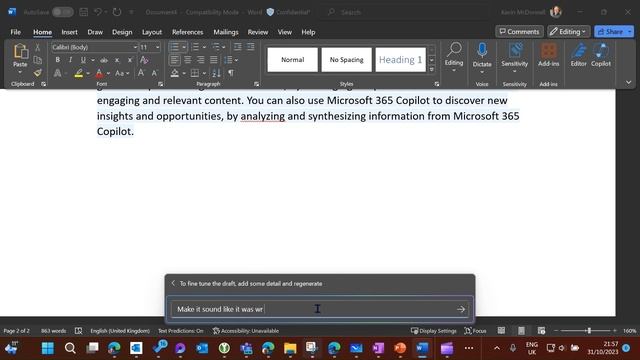Screen dimensions: 640x360
Task: Toggle Print Layout view in status bar
Action: point(521,331)
